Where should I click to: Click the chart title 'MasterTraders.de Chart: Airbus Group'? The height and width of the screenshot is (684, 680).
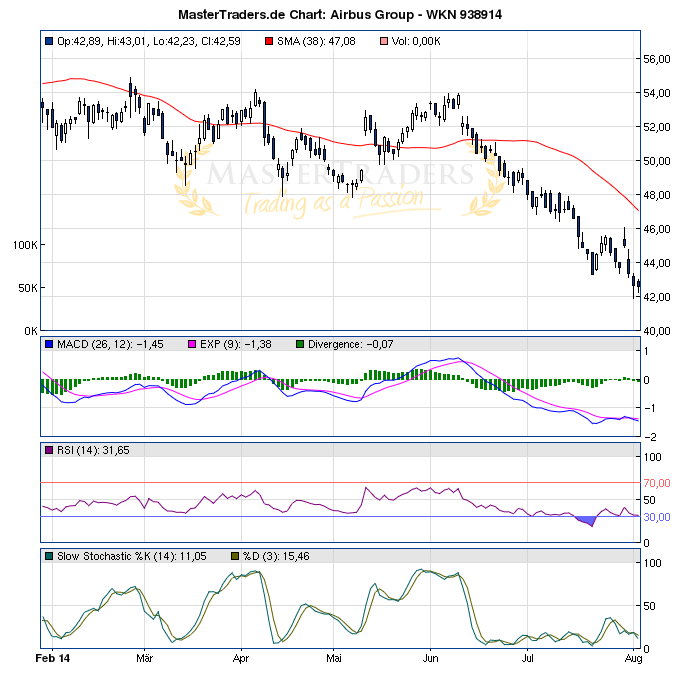[296, 15]
